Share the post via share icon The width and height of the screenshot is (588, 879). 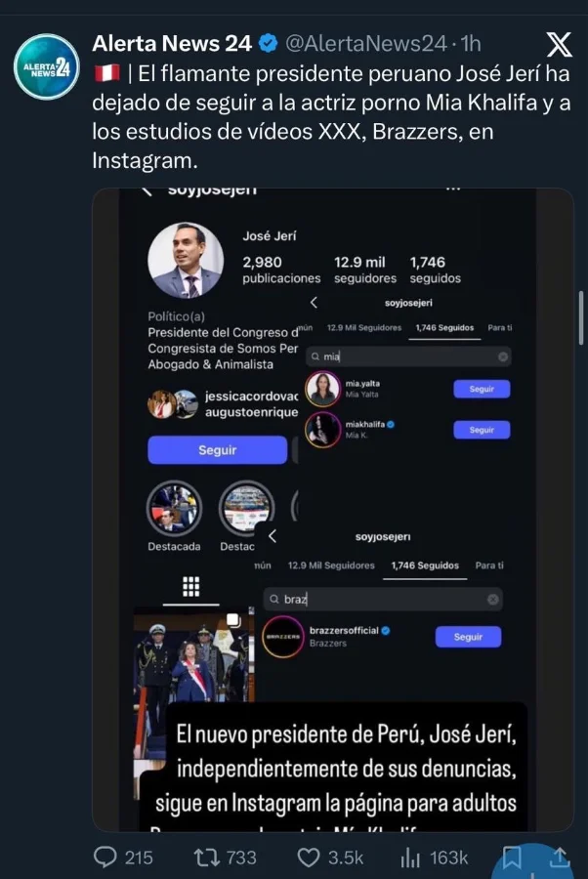point(561,857)
